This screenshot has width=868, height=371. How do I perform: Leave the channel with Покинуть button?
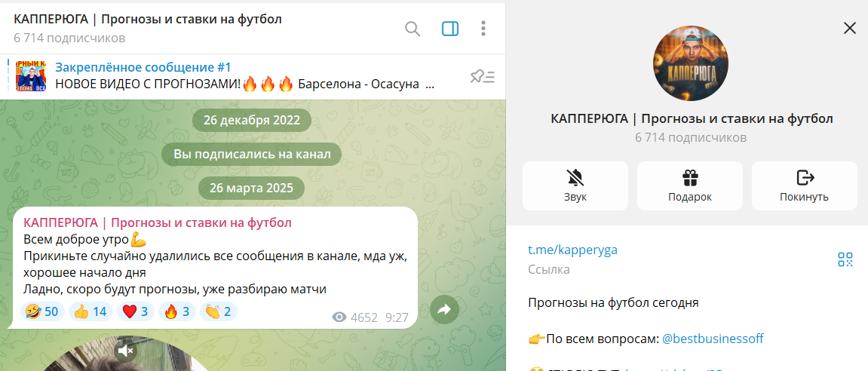coord(805,186)
